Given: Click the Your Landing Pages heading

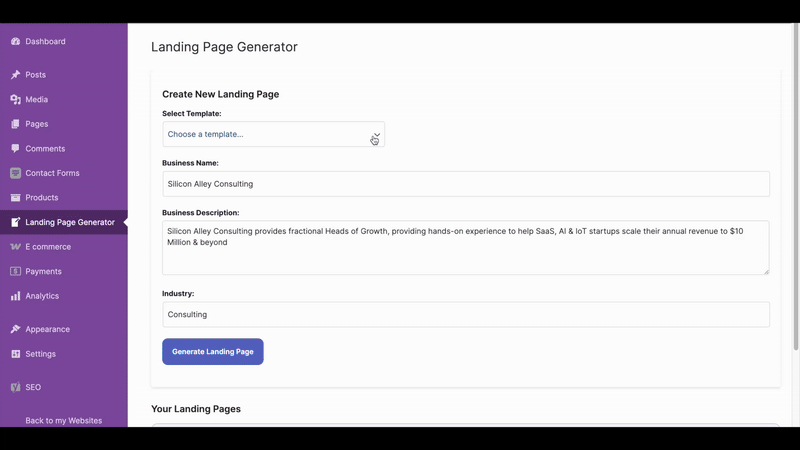Looking at the screenshot, I should [196, 409].
